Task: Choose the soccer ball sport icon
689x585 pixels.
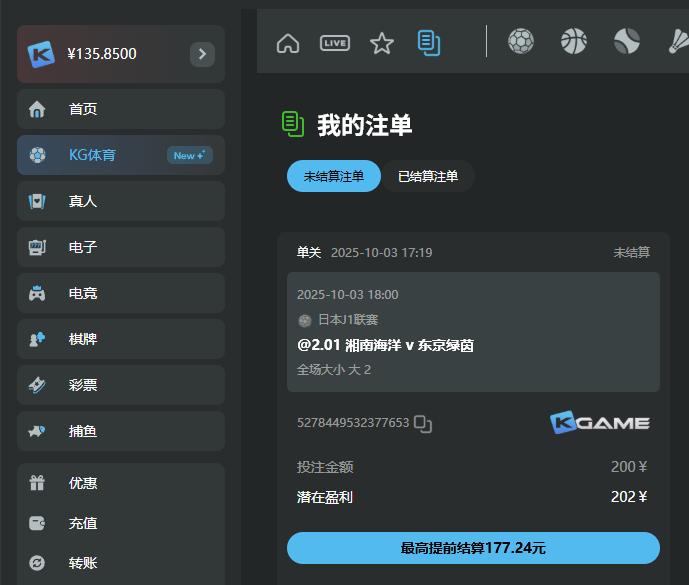Action: [x=521, y=41]
